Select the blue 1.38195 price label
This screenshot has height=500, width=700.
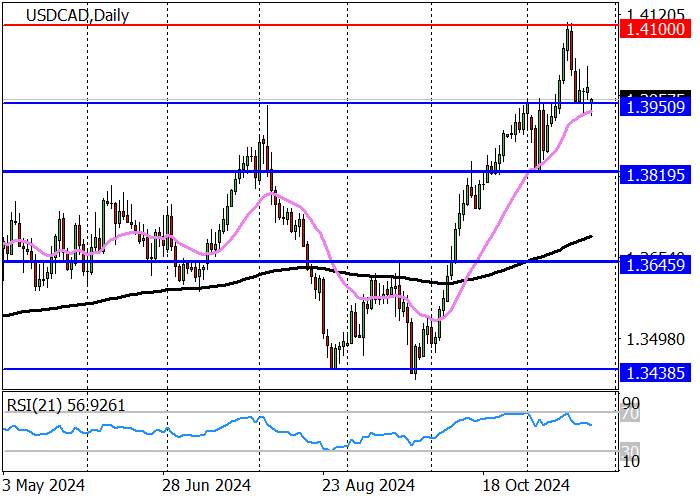655,175
